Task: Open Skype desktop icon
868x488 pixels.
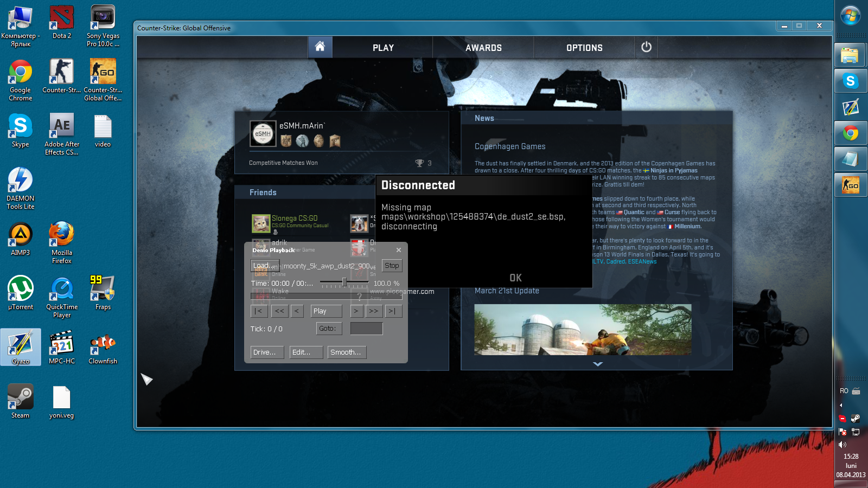Action: pos(21,131)
